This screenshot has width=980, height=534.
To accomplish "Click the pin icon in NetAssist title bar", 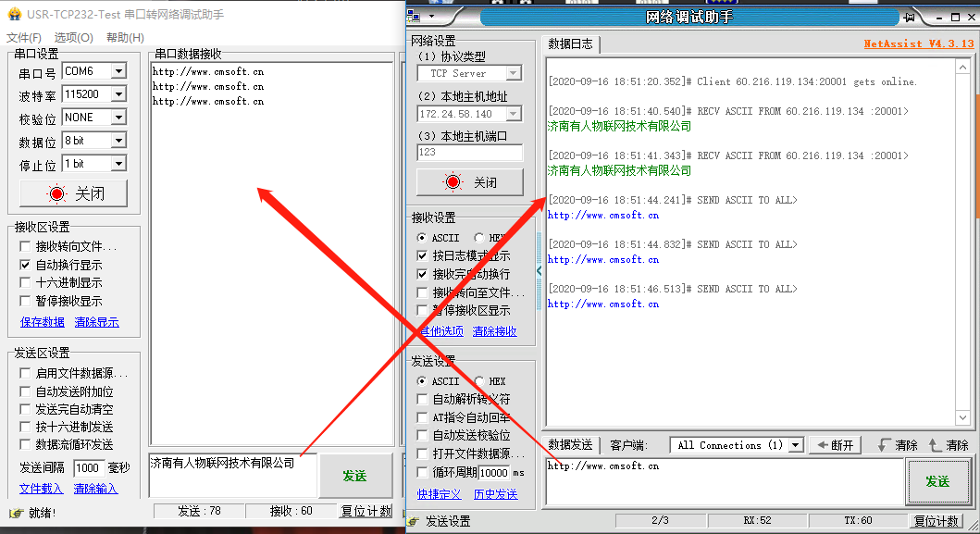I will point(910,17).
